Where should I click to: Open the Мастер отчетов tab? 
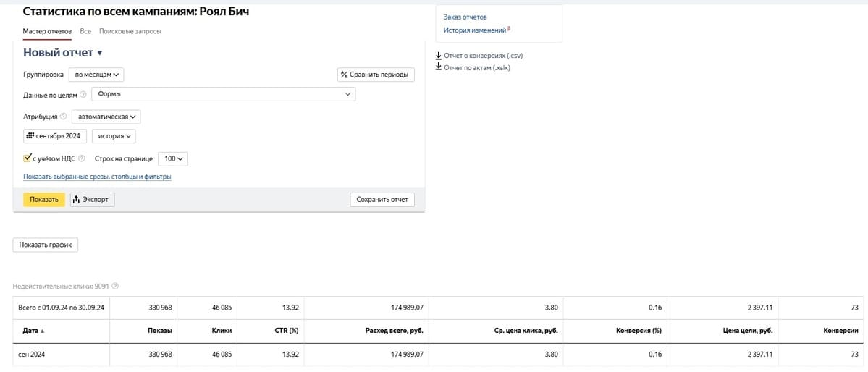(x=47, y=32)
